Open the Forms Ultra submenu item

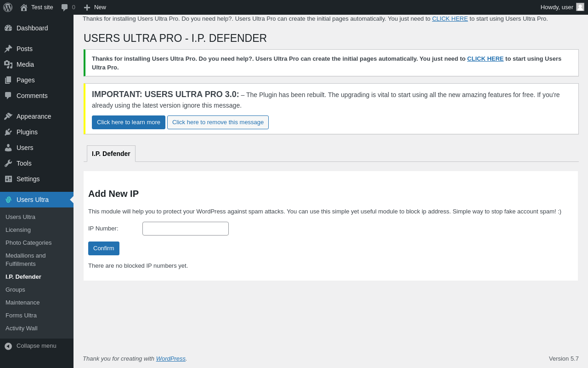click(21, 316)
